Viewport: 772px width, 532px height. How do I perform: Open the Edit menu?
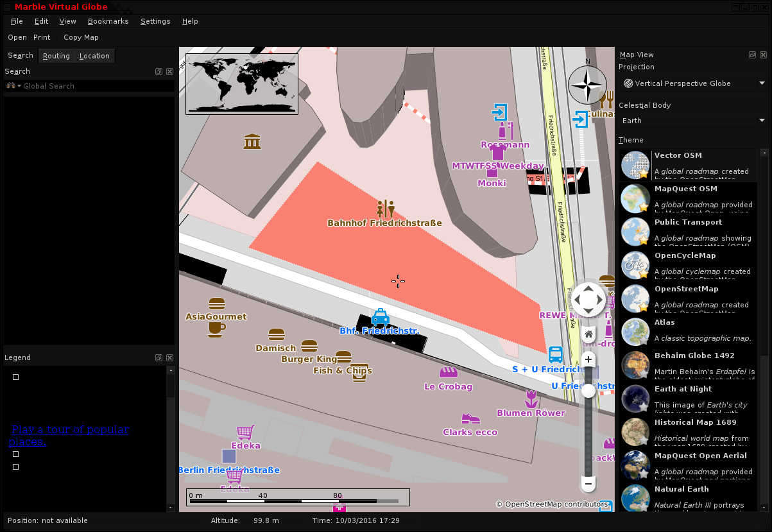click(x=41, y=21)
